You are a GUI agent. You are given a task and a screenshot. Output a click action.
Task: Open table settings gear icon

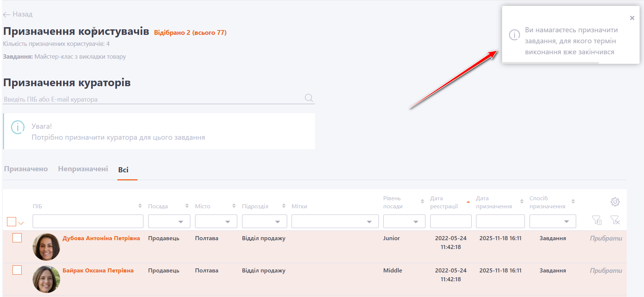(615, 202)
